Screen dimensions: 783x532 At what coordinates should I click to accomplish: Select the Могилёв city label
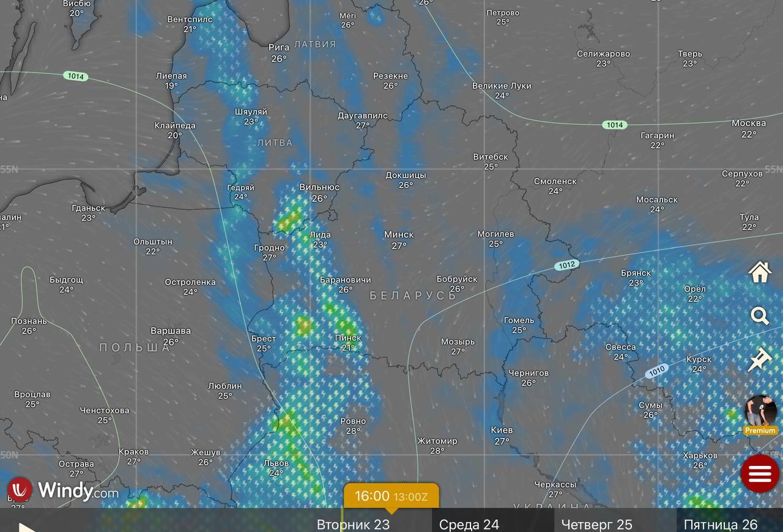coord(495,234)
